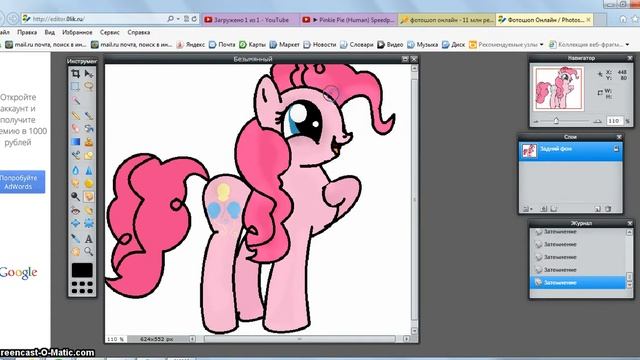Select the Sharpen tool
The width and height of the screenshot is (640, 360).
pos(89,170)
